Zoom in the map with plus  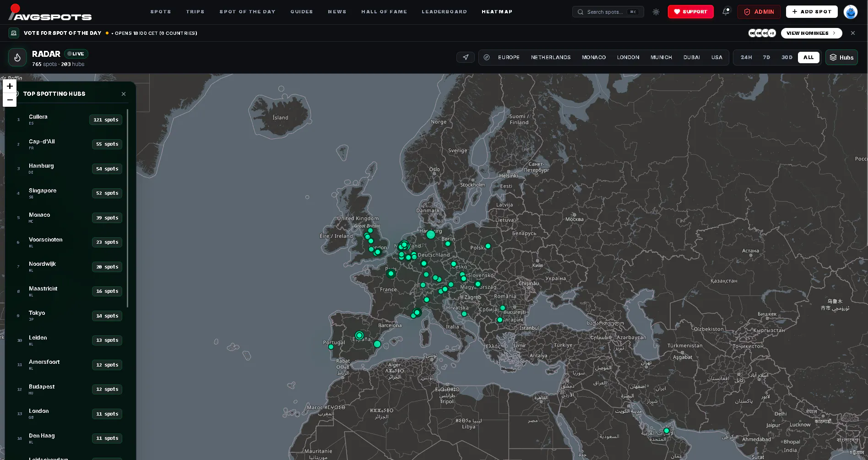click(10, 87)
